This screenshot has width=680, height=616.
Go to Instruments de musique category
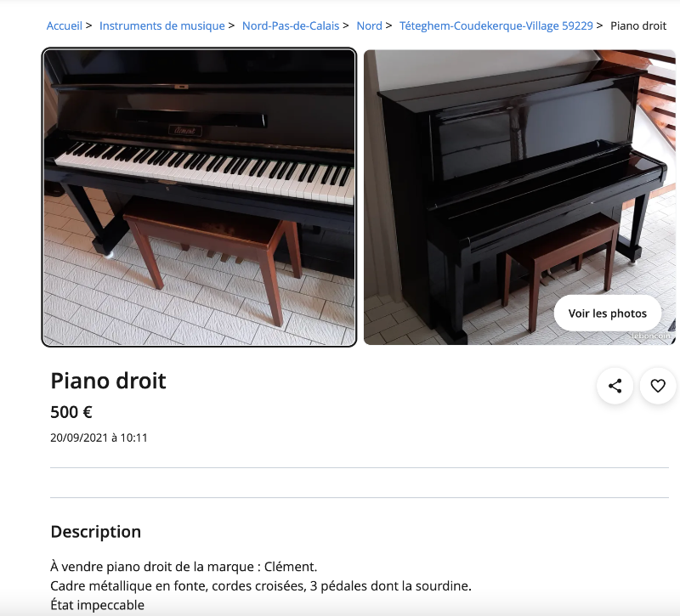click(x=162, y=26)
